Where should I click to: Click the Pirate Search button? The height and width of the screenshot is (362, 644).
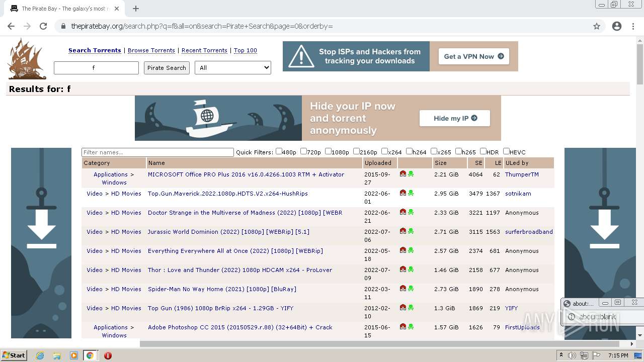coord(167,68)
